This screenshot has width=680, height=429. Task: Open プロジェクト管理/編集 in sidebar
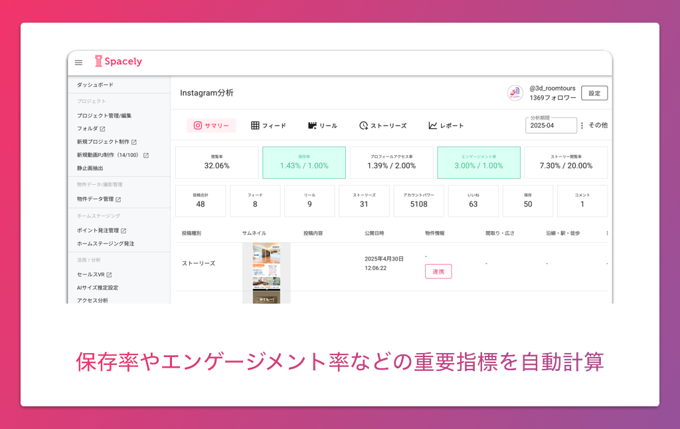(105, 116)
